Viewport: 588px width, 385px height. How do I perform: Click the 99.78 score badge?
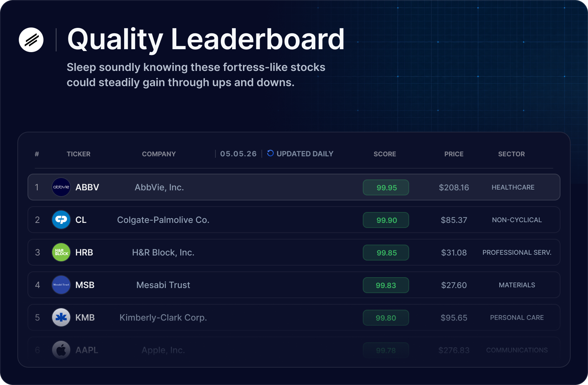click(386, 350)
